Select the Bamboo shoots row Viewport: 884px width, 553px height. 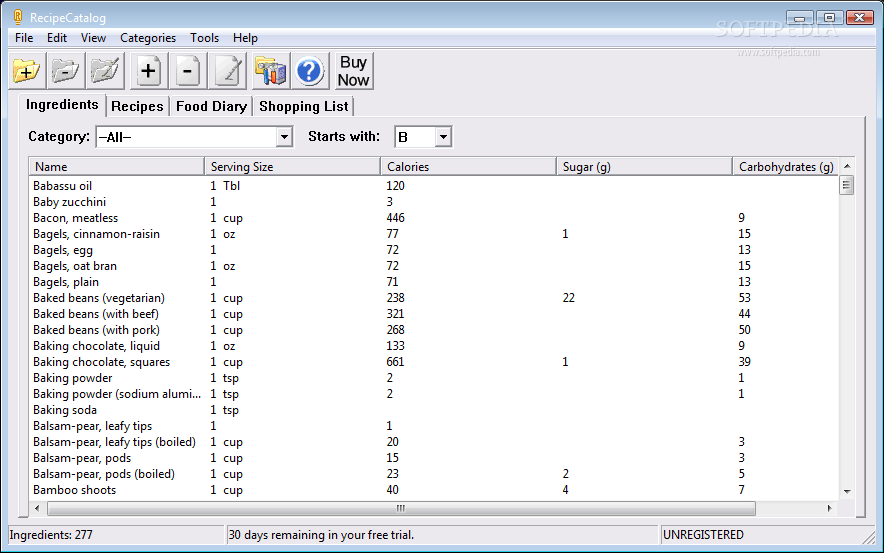(434, 490)
